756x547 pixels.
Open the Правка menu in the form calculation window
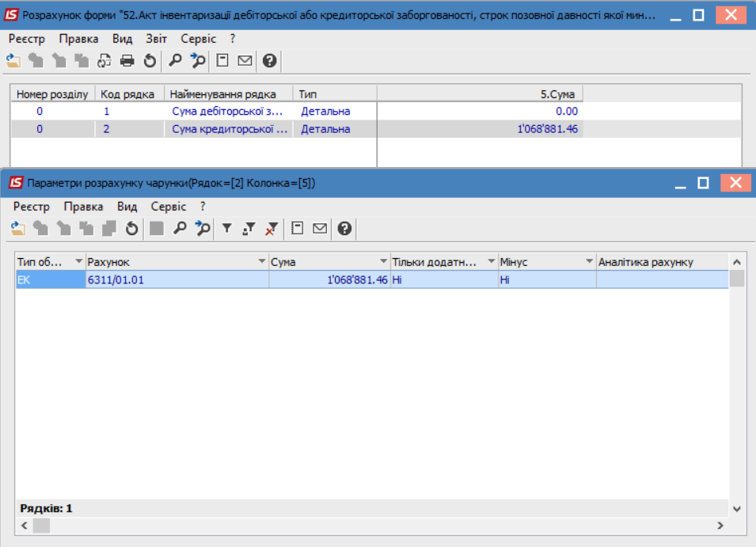(78, 39)
